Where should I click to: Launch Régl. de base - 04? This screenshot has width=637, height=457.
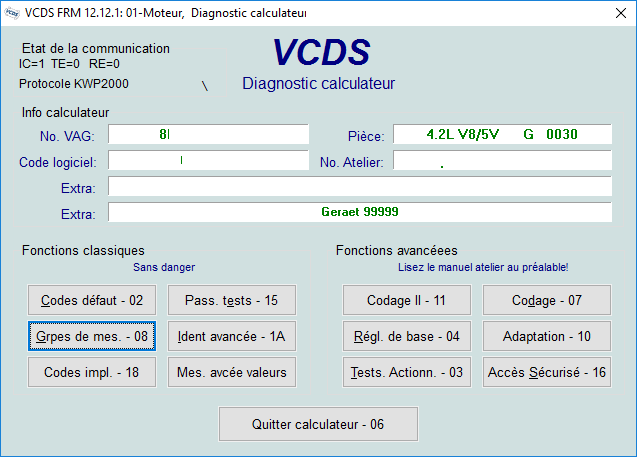point(406,337)
